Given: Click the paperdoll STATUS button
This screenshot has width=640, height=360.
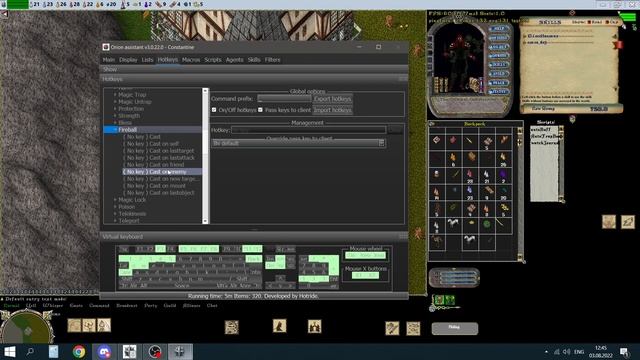Looking at the screenshot, I should coord(499,91).
